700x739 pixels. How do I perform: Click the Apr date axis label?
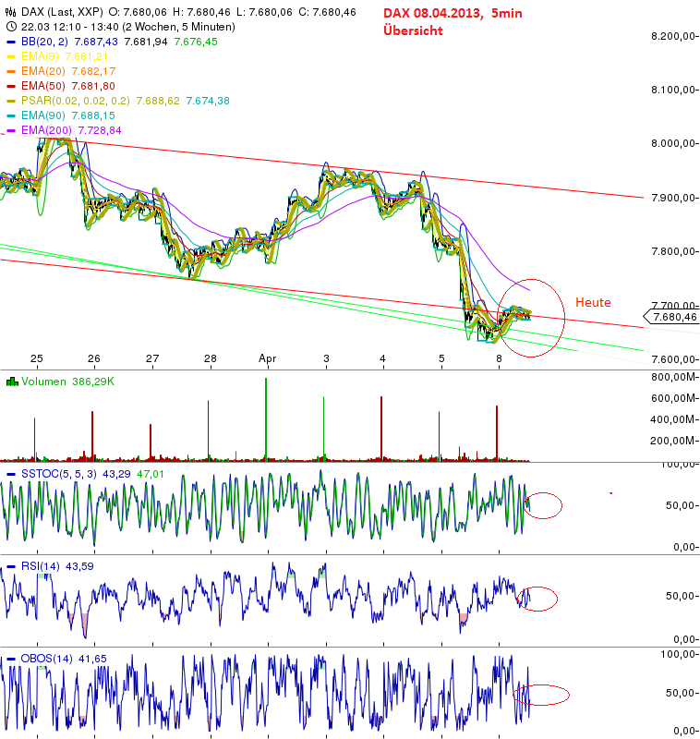(x=267, y=358)
